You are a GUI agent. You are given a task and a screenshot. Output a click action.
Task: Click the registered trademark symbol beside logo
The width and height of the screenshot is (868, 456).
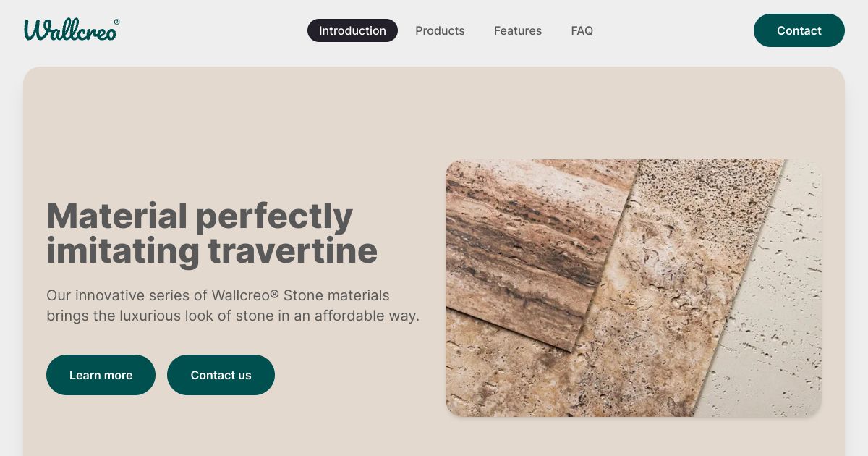116,22
